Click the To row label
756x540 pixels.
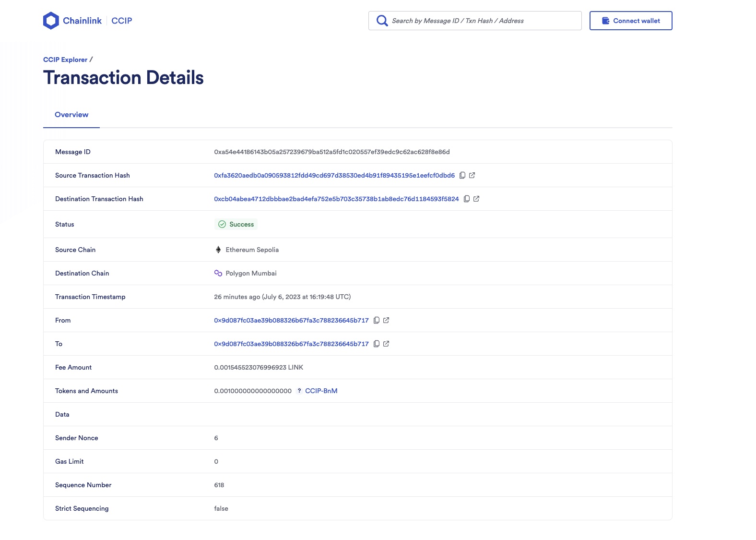click(x=59, y=344)
